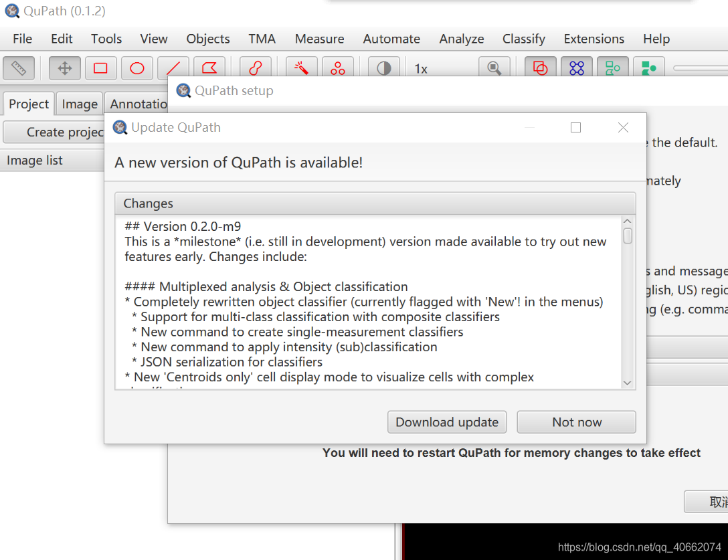Close the Update QuPath dialog
The height and width of the screenshot is (560, 728).
[623, 127]
